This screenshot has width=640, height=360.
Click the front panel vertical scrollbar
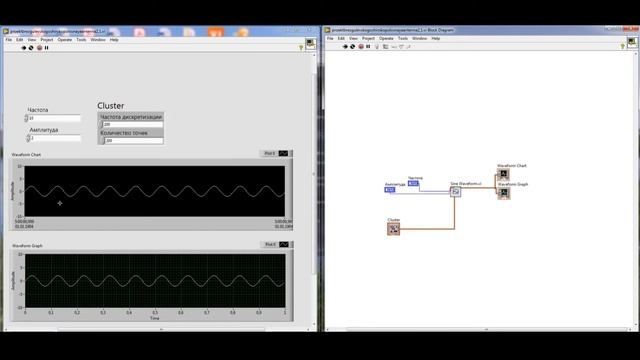pyautogui.click(x=314, y=189)
